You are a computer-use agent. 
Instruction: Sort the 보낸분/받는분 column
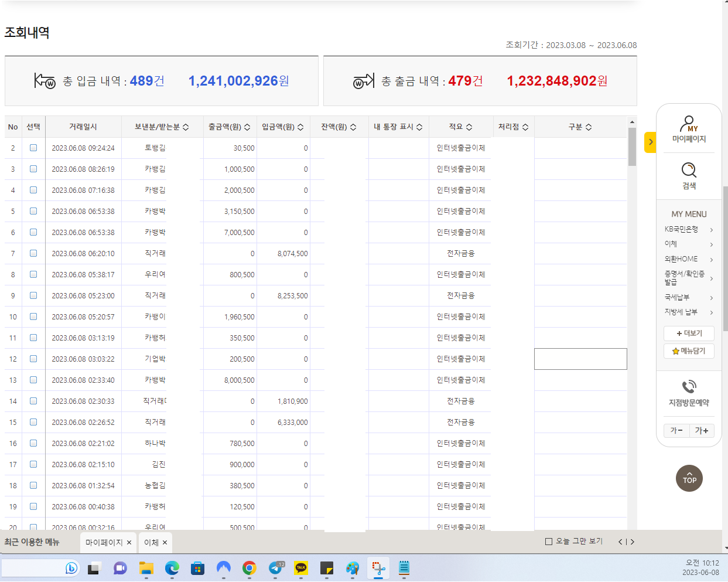186,127
